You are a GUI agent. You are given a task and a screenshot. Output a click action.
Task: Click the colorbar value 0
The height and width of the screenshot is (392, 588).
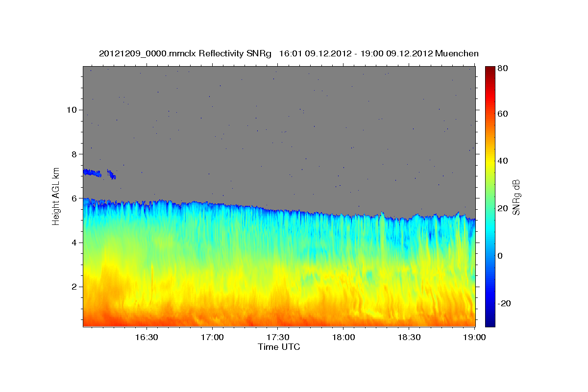coord(501,256)
